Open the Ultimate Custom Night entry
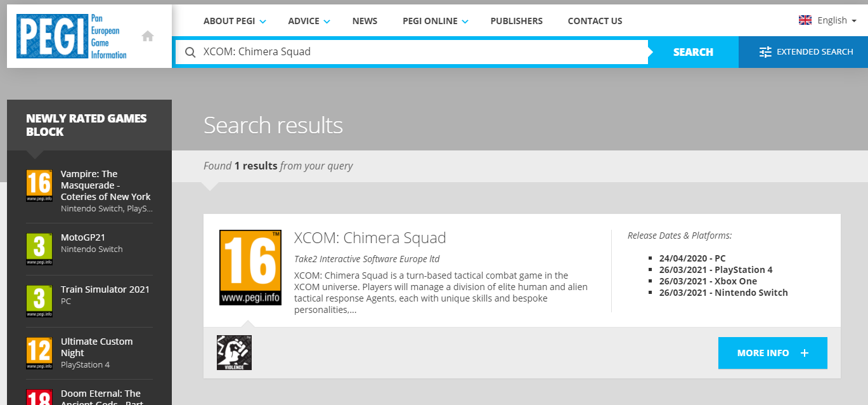Screen dimensions: 868x405 pyautogui.click(x=97, y=347)
